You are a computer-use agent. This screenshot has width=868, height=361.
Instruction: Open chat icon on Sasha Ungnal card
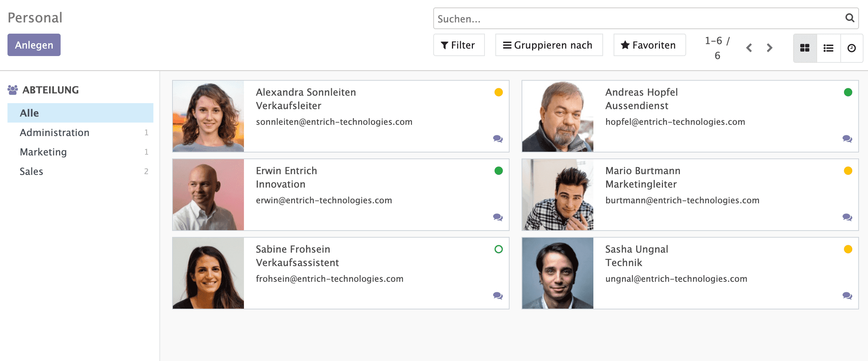pos(847,296)
